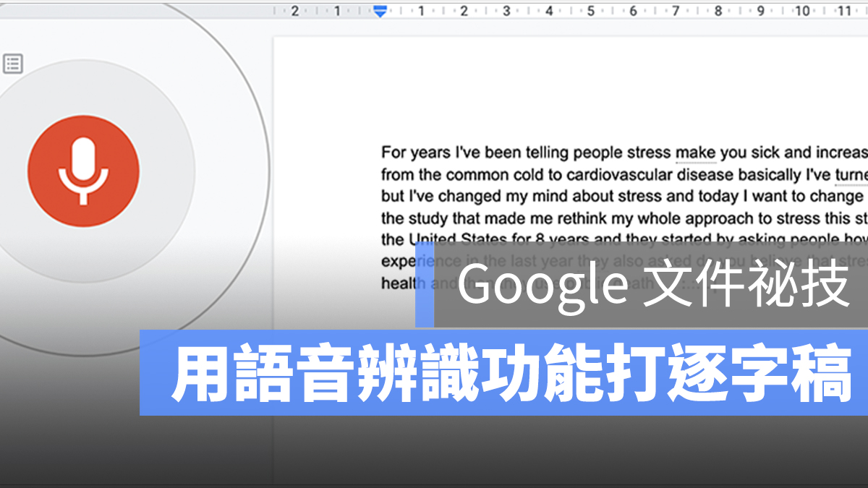Click the word "make" underlined in document
The height and width of the screenshot is (488, 868).
(x=695, y=153)
